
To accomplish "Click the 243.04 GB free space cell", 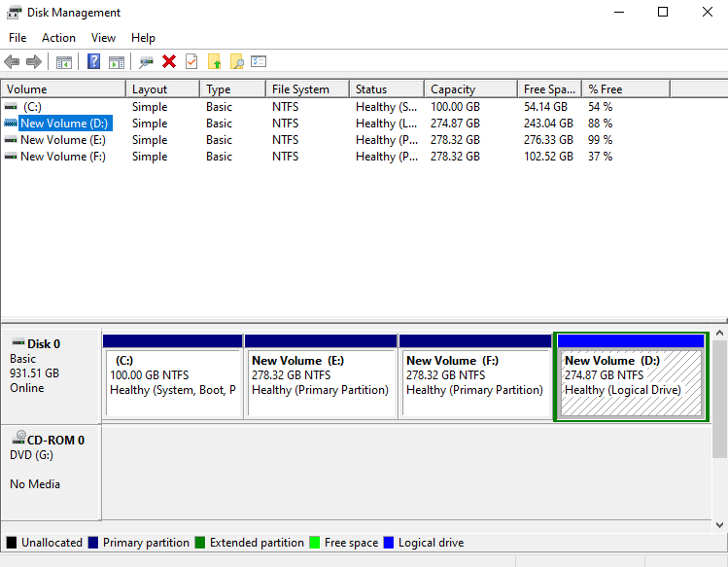I will point(548,124).
